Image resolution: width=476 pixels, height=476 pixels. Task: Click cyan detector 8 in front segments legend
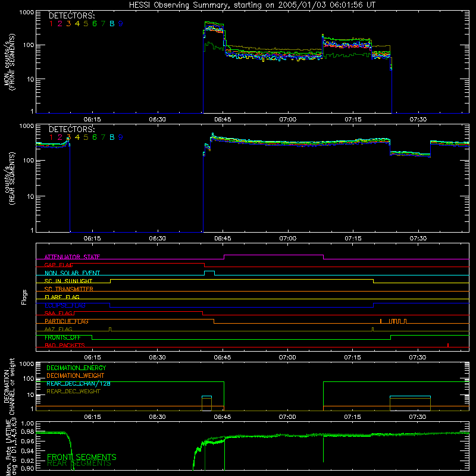112,24
